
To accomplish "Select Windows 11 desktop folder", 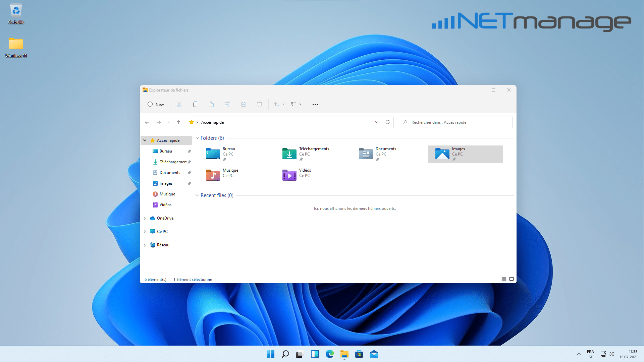I will [16, 48].
